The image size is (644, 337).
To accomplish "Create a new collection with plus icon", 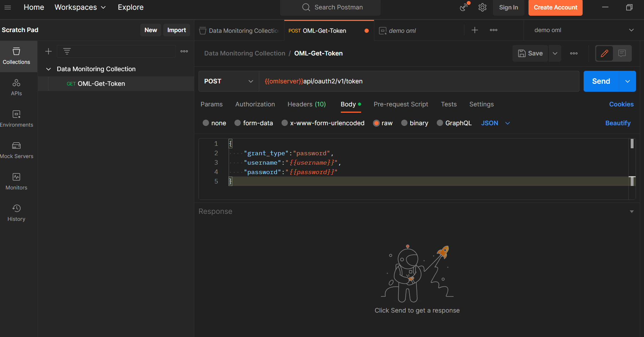I will click(48, 51).
